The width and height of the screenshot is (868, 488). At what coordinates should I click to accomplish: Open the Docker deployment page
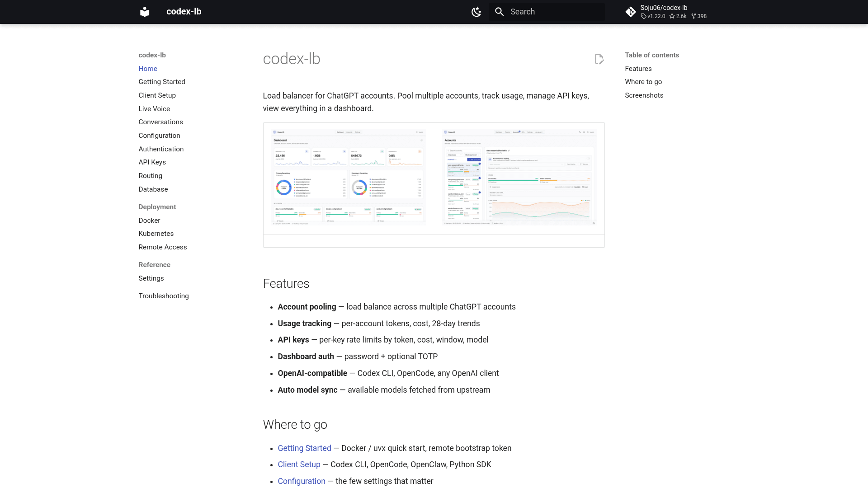[150, 221]
